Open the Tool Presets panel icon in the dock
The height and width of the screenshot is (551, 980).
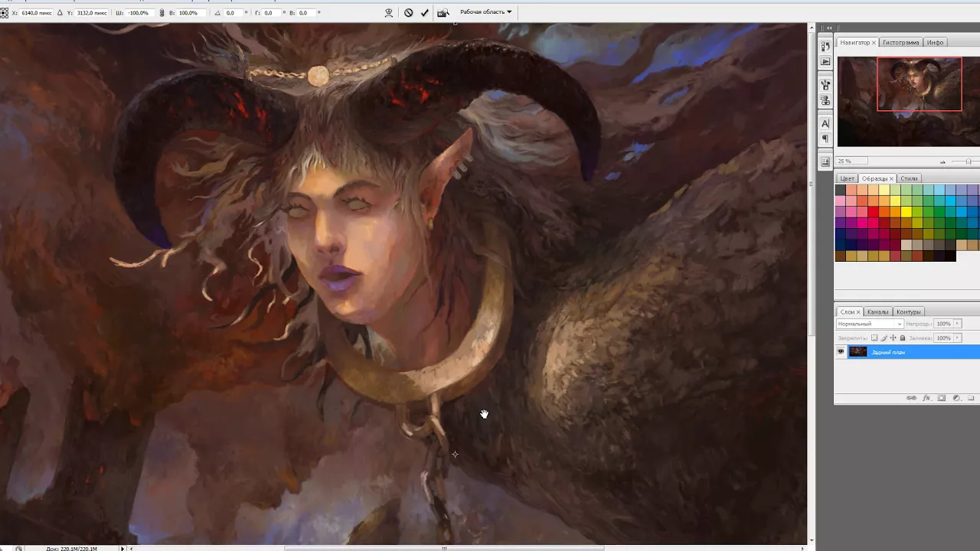(825, 85)
